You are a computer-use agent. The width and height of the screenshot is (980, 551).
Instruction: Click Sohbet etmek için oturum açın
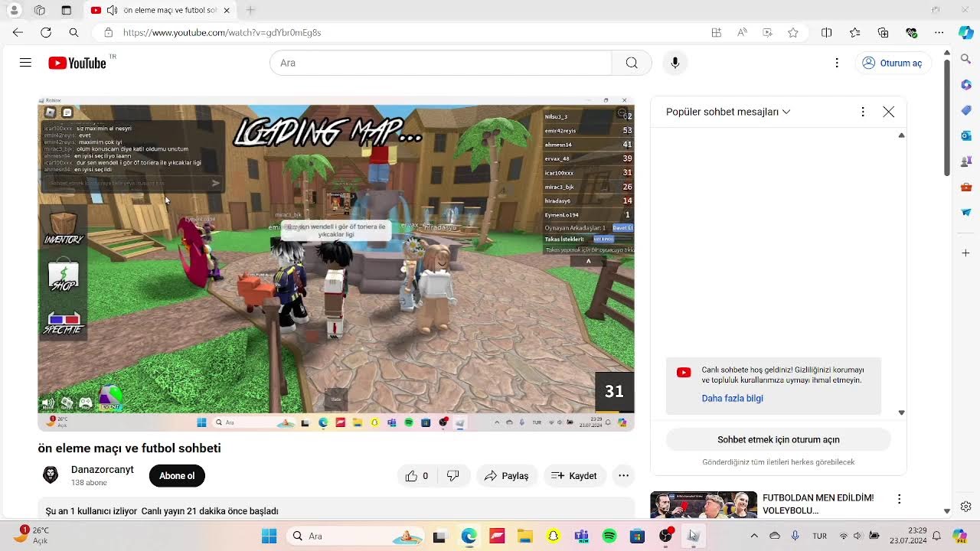[x=778, y=439]
